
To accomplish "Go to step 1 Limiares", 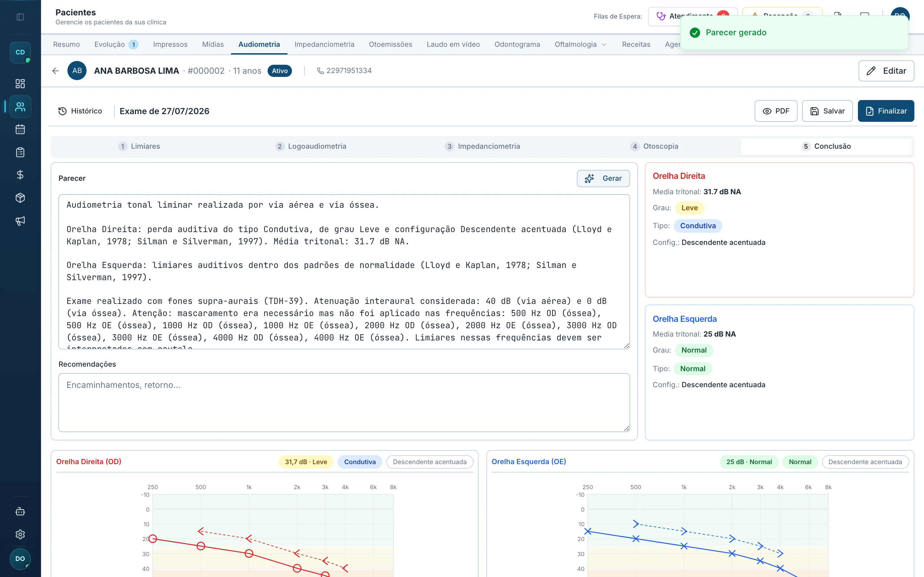I will tap(139, 146).
